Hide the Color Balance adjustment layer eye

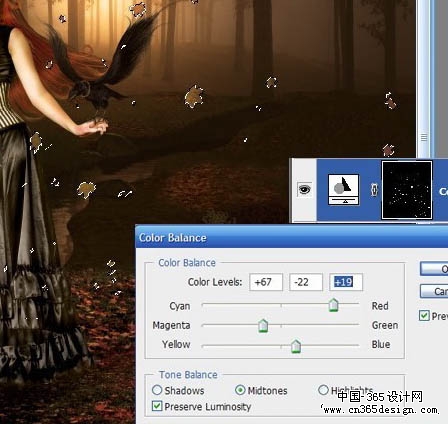tap(304, 190)
